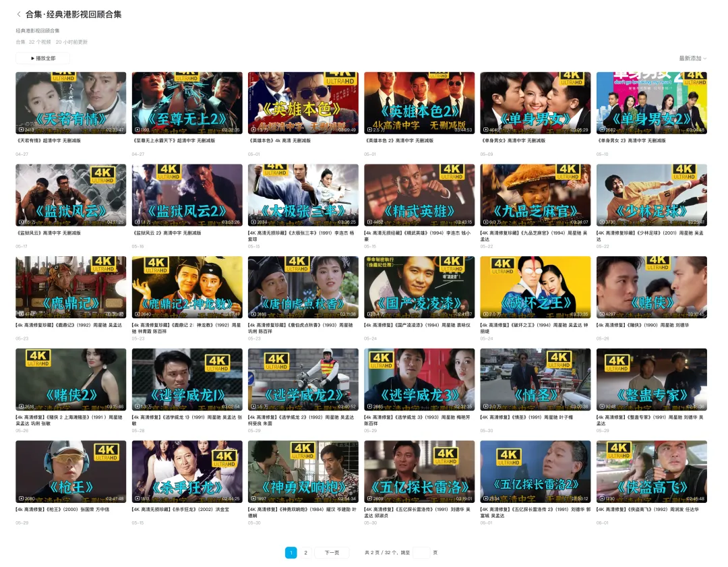The width and height of the screenshot is (728, 567).
Task: Open the 《破坏之王》 video thumbnail
Action: click(x=535, y=287)
